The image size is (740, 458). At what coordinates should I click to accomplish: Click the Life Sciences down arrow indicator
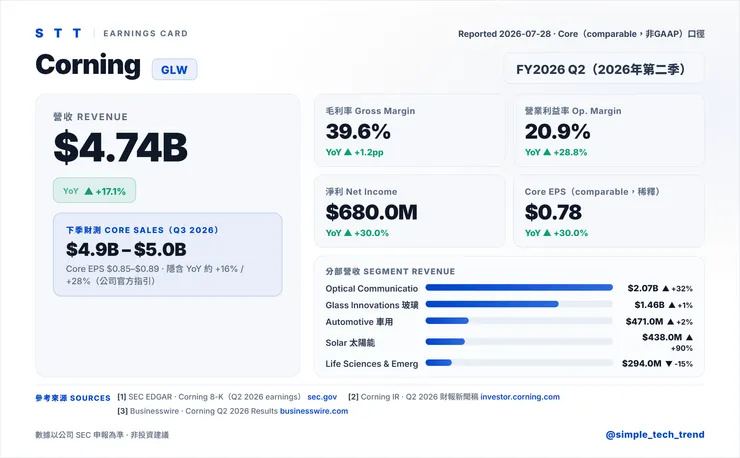coord(669,364)
